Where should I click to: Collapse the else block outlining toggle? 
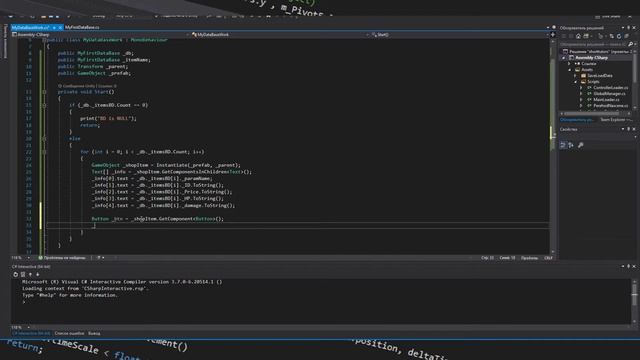coord(44,139)
